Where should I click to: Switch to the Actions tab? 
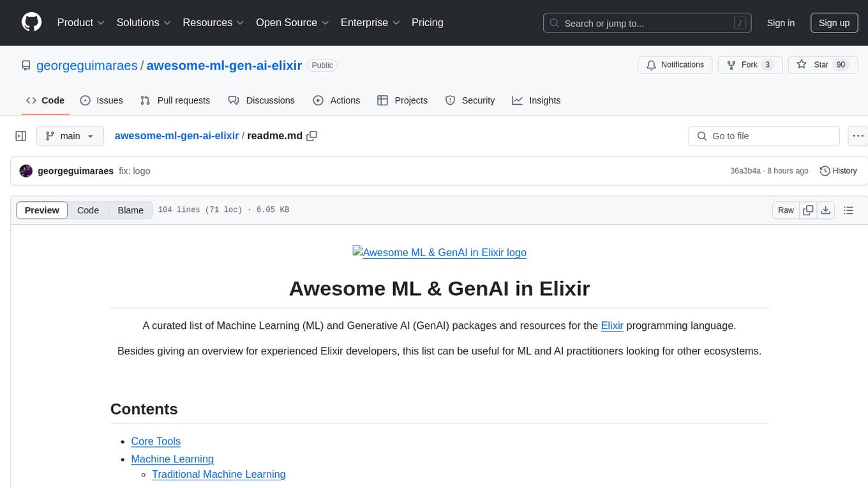point(336,100)
